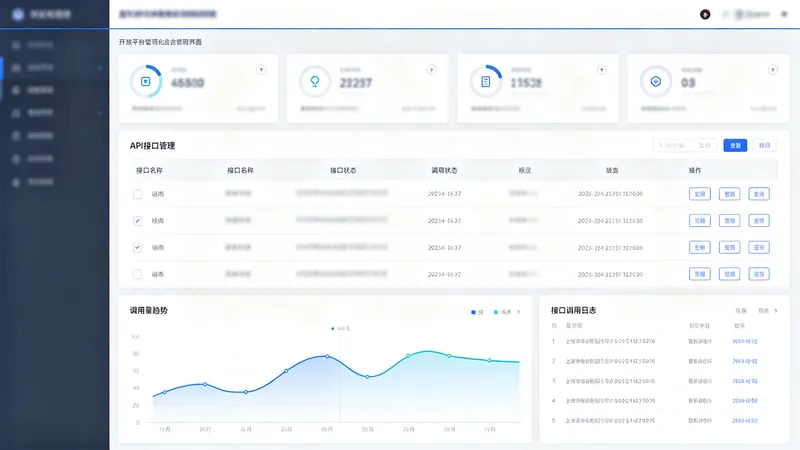Click the icon of the last sidebar item
This screenshot has width=800, height=450.
click(x=16, y=182)
